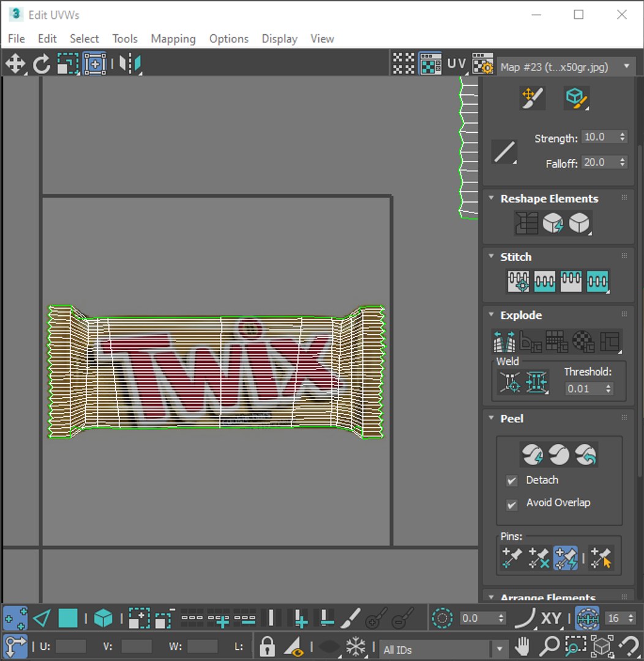The height and width of the screenshot is (661, 644).
Task: Click the Pin Selected icon
Action: (x=512, y=558)
